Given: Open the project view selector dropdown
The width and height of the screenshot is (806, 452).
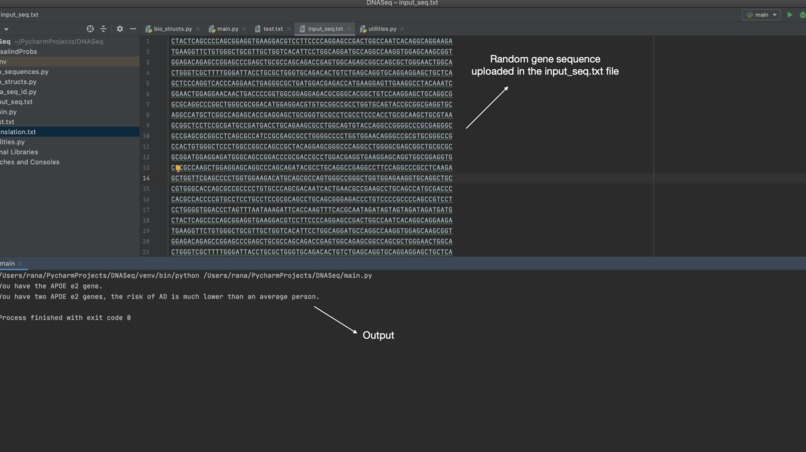Looking at the screenshot, I should (6, 29).
